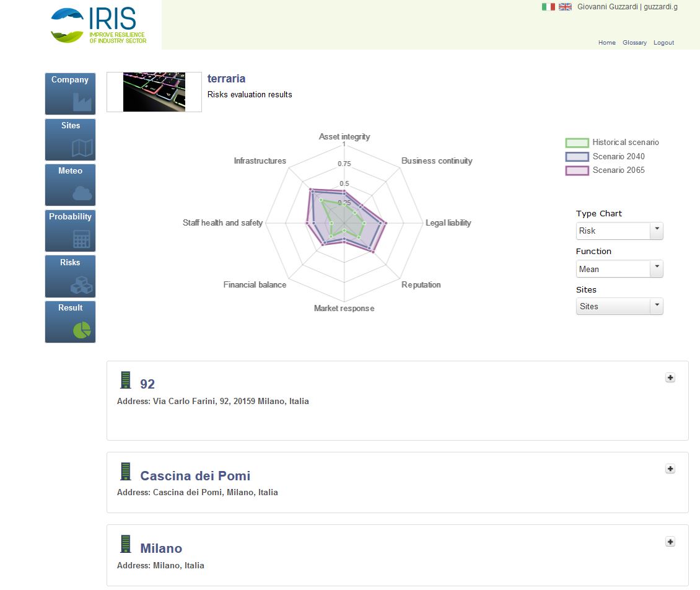The width and height of the screenshot is (700, 590).
Task: Open the Milano site heading
Action: [161, 548]
